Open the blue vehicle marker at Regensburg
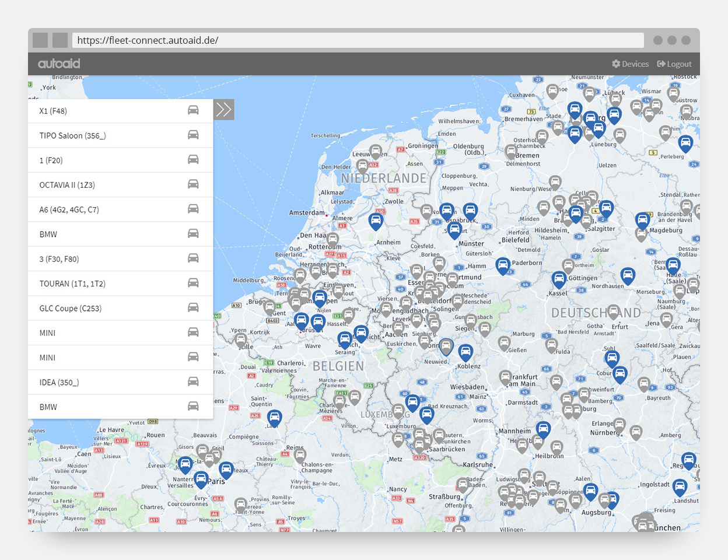 click(689, 461)
